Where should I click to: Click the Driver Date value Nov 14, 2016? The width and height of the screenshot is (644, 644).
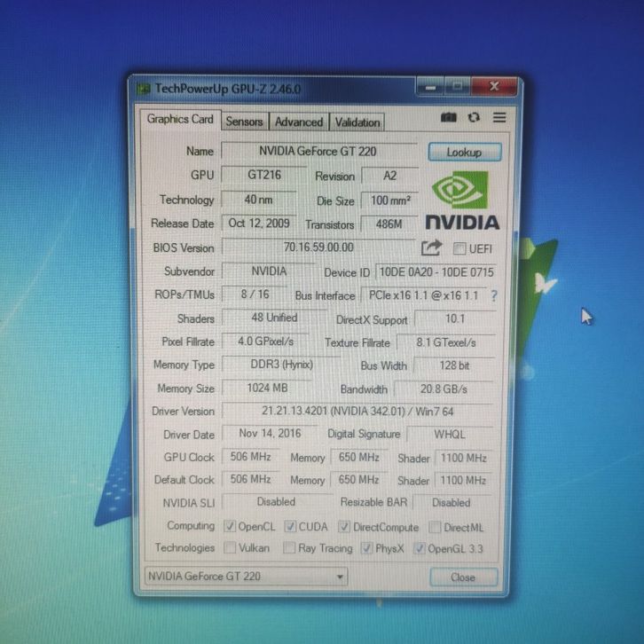(270, 433)
